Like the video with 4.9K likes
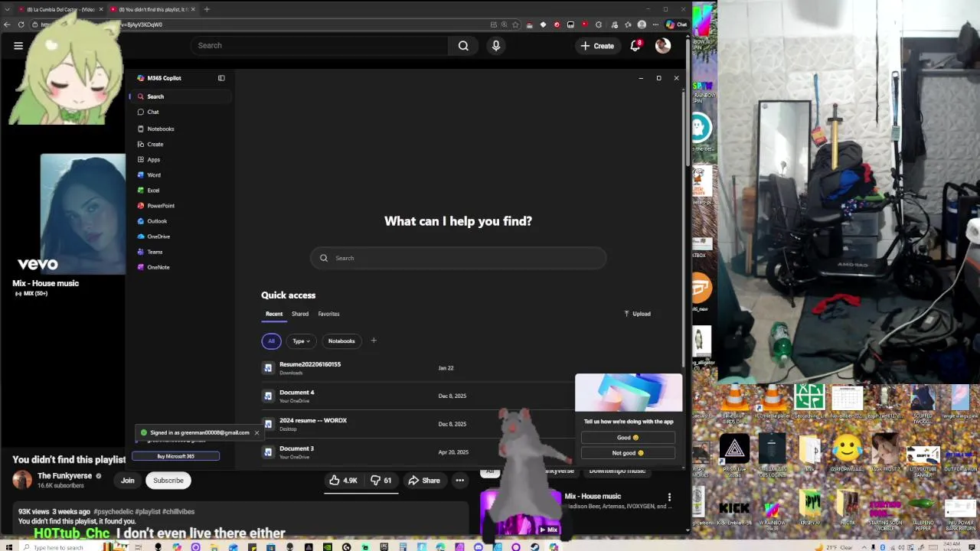 tap(343, 481)
